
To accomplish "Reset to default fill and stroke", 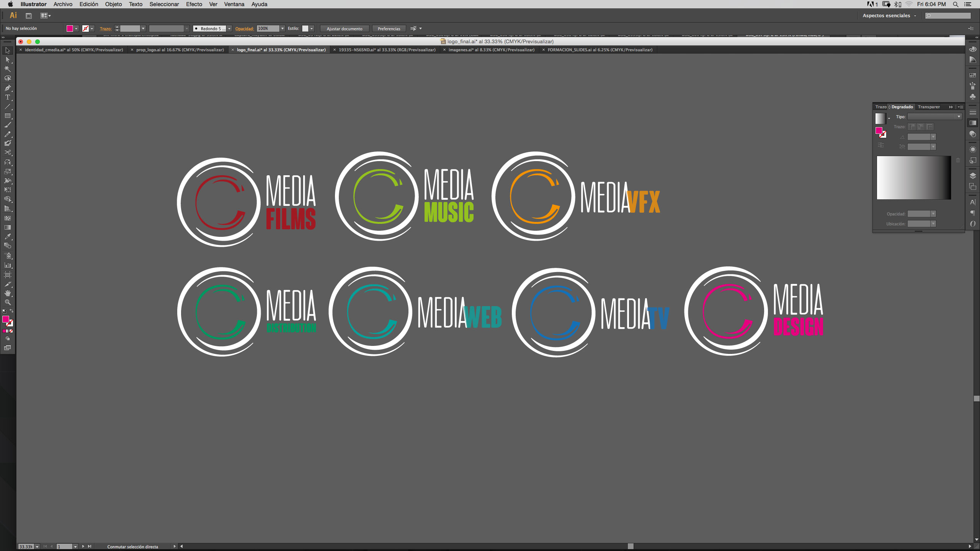I will (4, 311).
